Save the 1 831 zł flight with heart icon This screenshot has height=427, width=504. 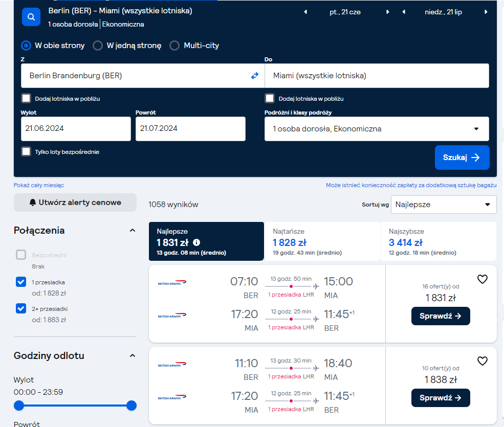click(x=482, y=279)
